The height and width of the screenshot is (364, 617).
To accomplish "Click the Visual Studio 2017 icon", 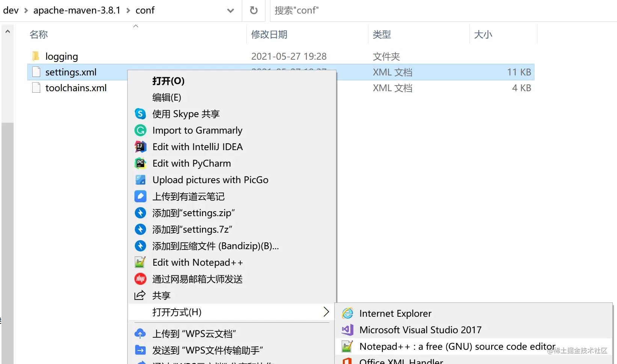I will (347, 330).
